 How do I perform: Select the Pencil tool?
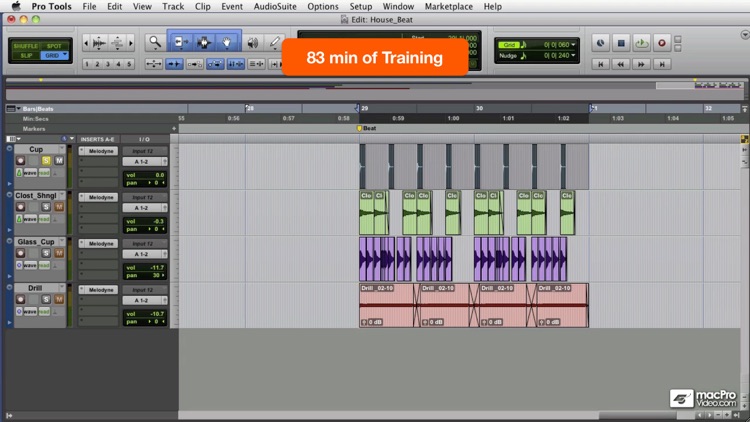pos(275,43)
